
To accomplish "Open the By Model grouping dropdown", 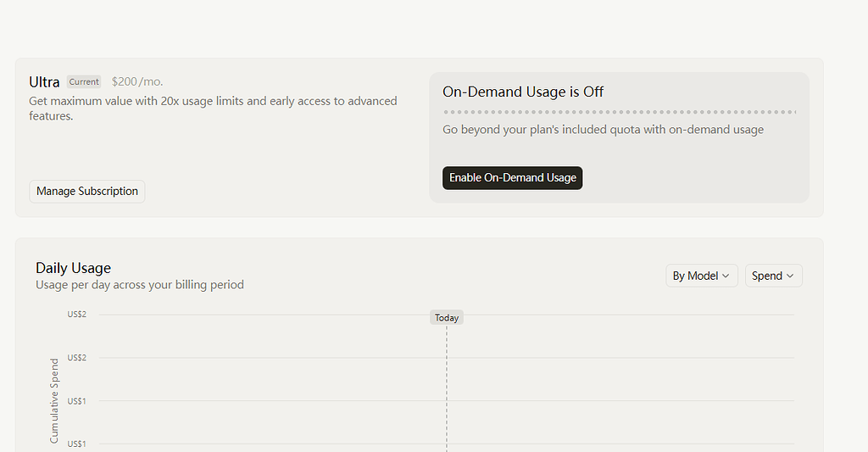I will coord(701,276).
